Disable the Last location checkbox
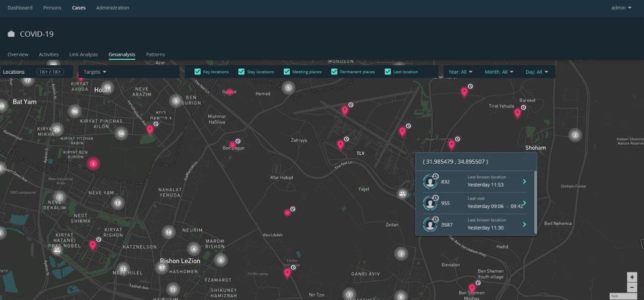Image resolution: width=644 pixels, height=300 pixels. click(x=388, y=72)
